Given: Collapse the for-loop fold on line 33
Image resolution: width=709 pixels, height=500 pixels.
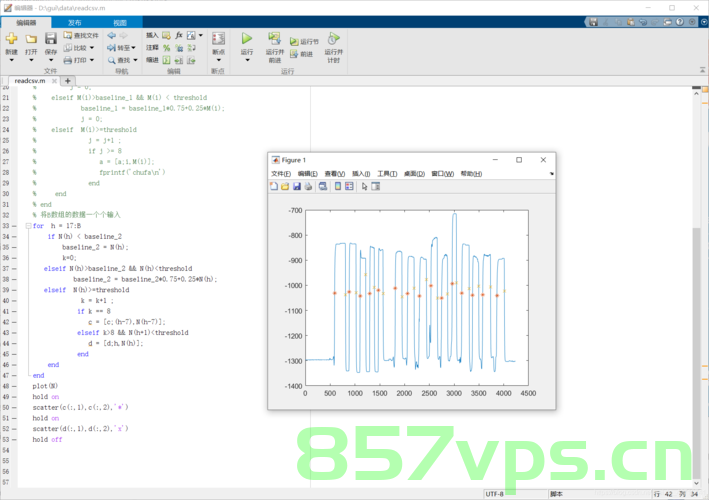Looking at the screenshot, I should 28,226.
